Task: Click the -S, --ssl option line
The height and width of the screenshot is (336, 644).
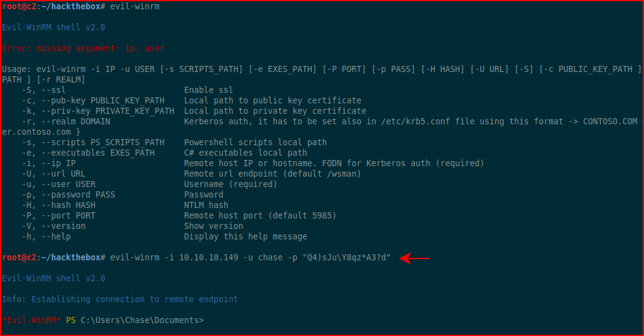Action: click(127, 90)
